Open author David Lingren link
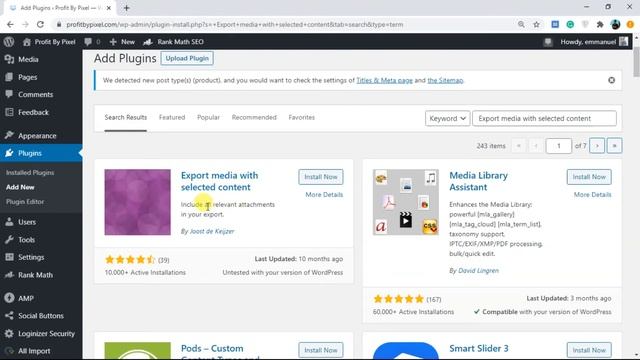 tap(478, 271)
